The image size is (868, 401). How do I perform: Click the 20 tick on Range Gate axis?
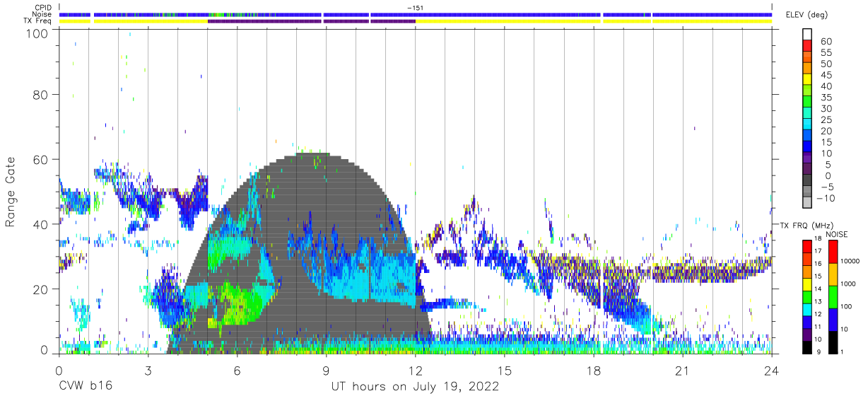click(x=41, y=289)
